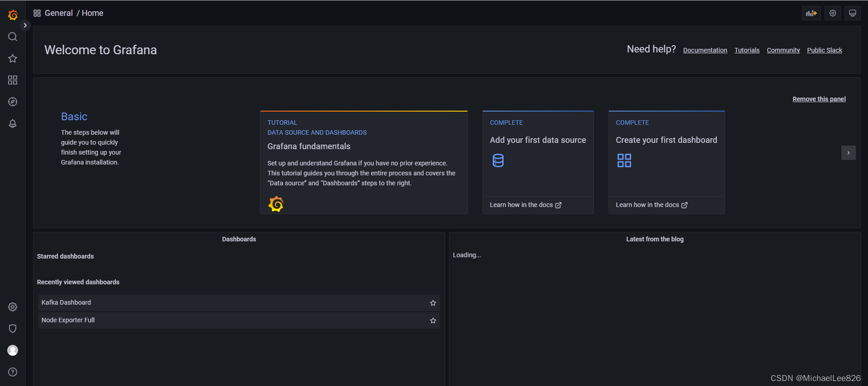868x386 pixels.
Task: Star the Node Exporter Full dashboard
Action: pyautogui.click(x=433, y=320)
